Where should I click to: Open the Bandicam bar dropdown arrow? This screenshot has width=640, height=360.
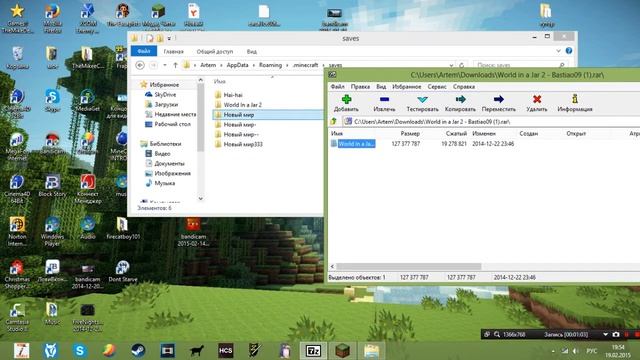point(605,334)
